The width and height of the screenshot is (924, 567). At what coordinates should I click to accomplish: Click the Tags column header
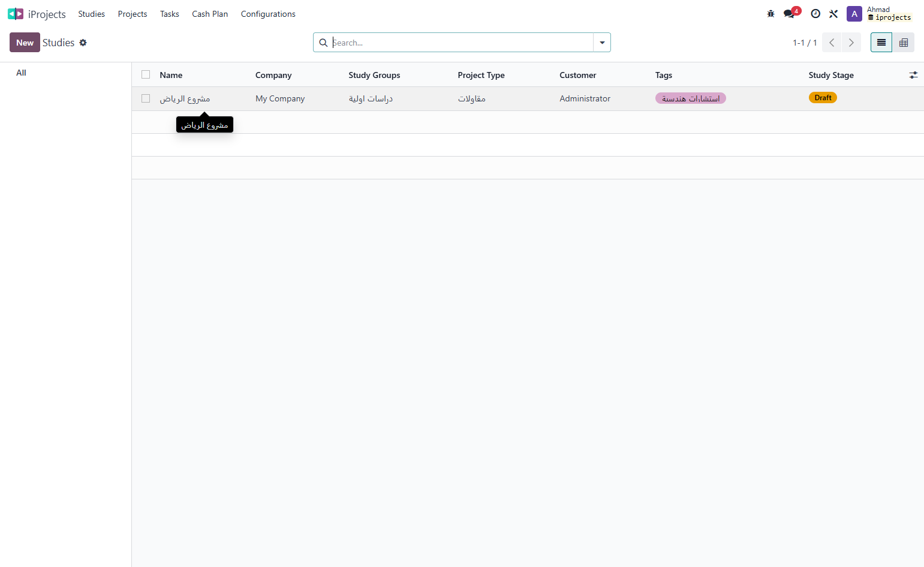coord(664,75)
